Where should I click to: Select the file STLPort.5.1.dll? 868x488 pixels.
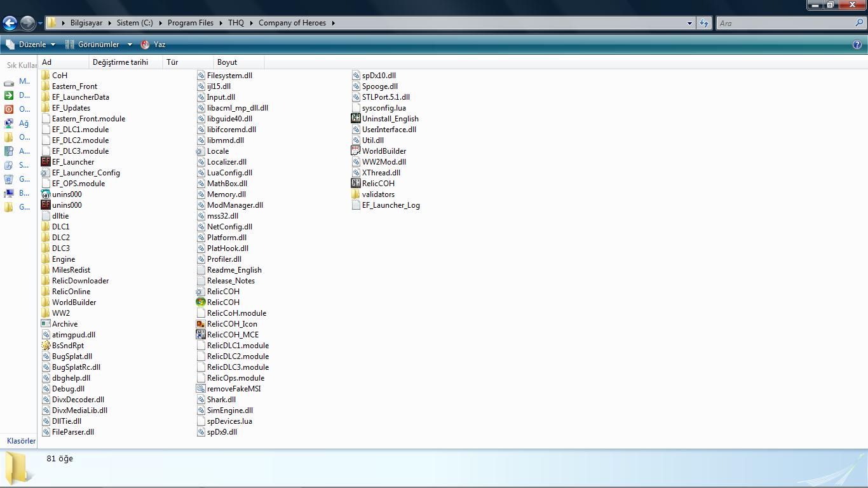point(386,97)
